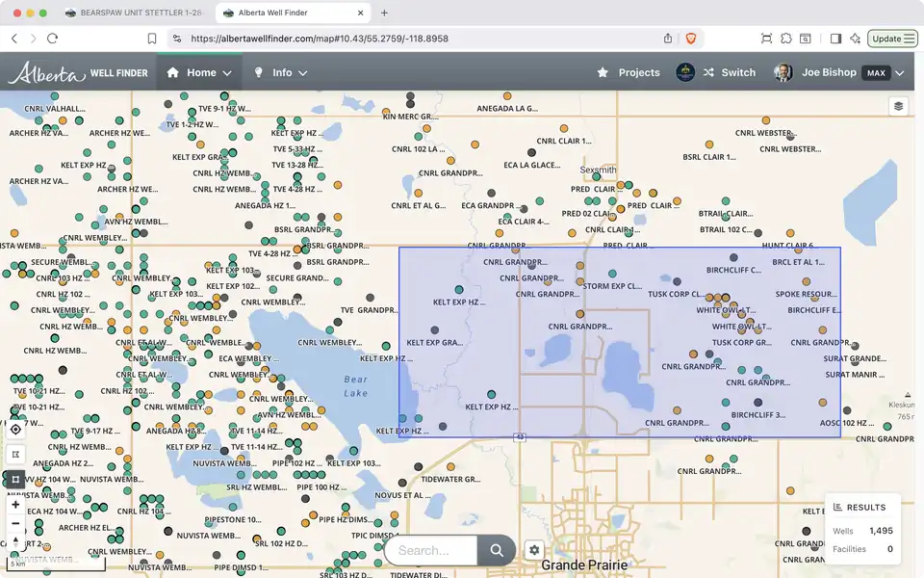Click the AOSC 102 HZ ... well label

tap(847, 423)
